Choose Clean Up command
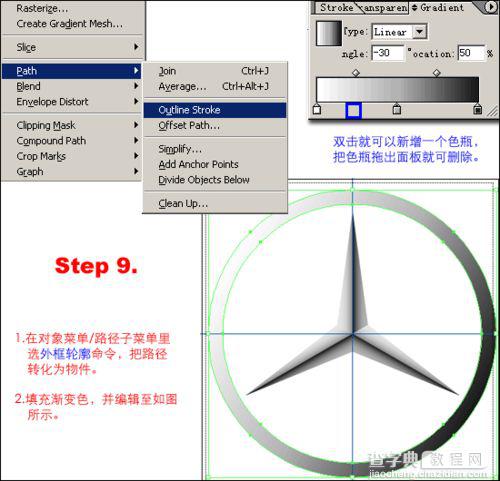The height and width of the screenshot is (481, 500). (215, 203)
